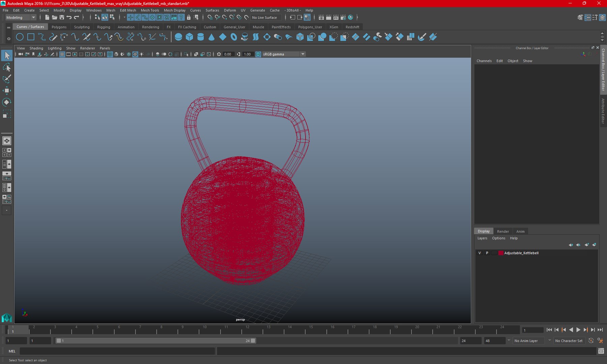Toggle the lock selection icon
The image size is (607, 364).
[x=189, y=18]
